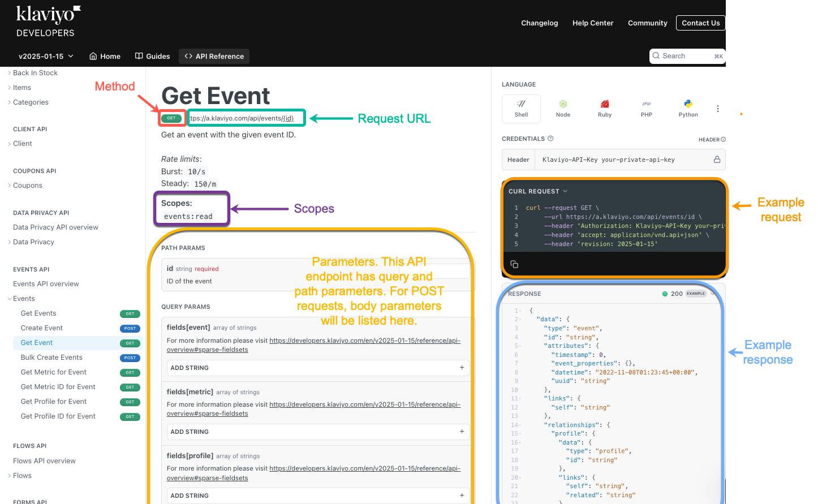Screen dimensions: 818x504
Task: Click the Contact Us button
Action: click(x=700, y=23)
